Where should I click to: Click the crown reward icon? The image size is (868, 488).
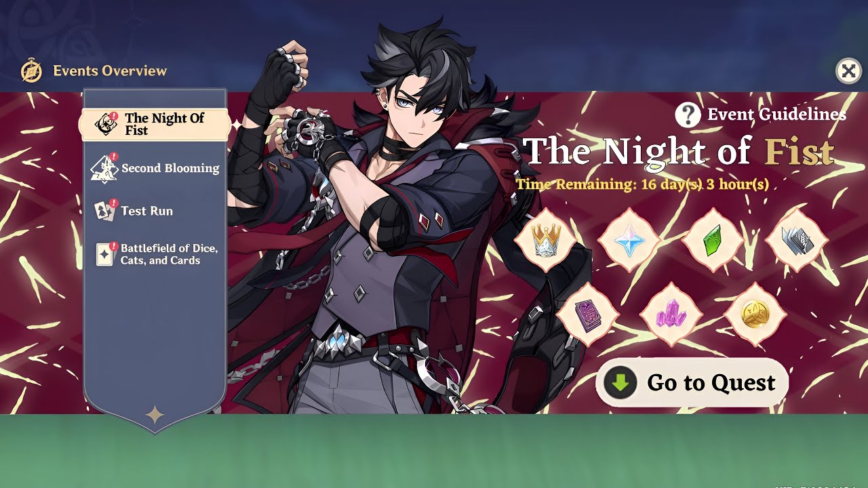tap(546, 240)
